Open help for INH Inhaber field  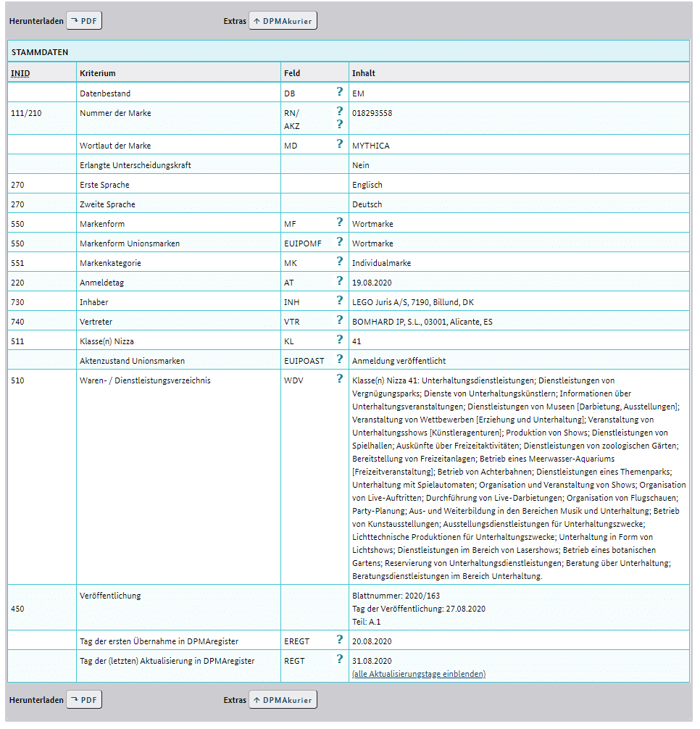click(x=340, y=300)
